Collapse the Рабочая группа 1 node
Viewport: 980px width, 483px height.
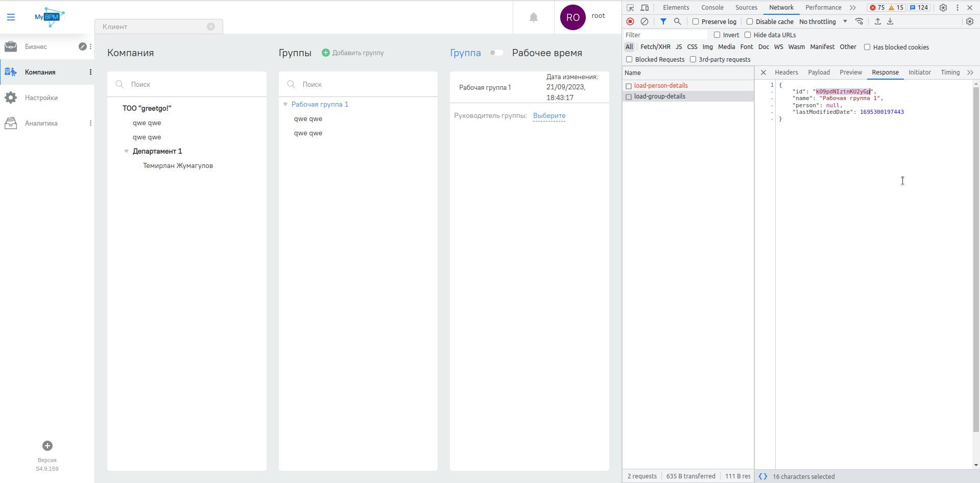tap(285, 104)
